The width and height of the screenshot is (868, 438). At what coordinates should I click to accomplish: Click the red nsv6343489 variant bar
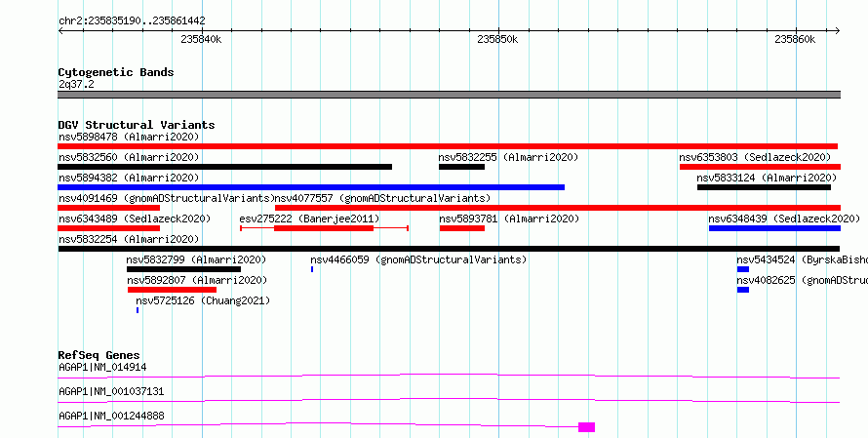[109, 228]
